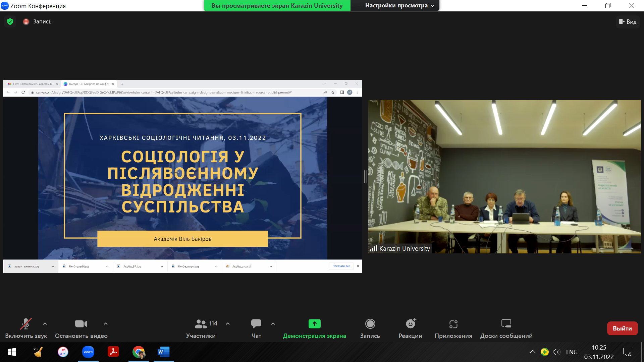
Task: Toggle the volume speaker in system tray
Action: tap(556, 352)
